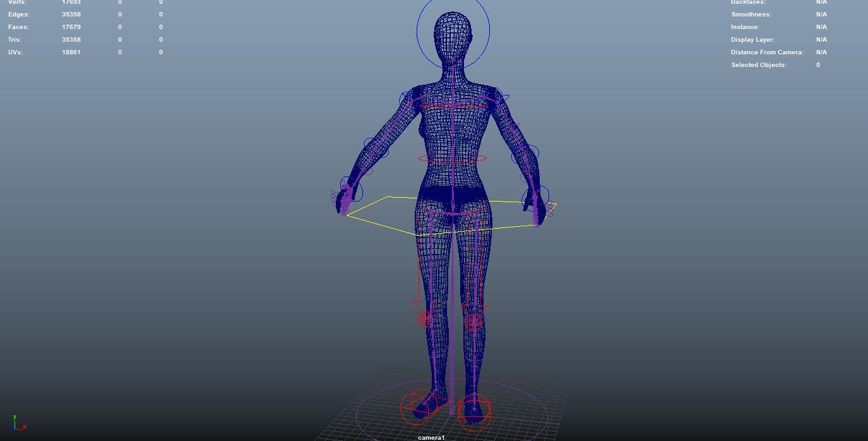
Task: Click the "Selected Objects:" HUD label
Action: coord(759,65)
